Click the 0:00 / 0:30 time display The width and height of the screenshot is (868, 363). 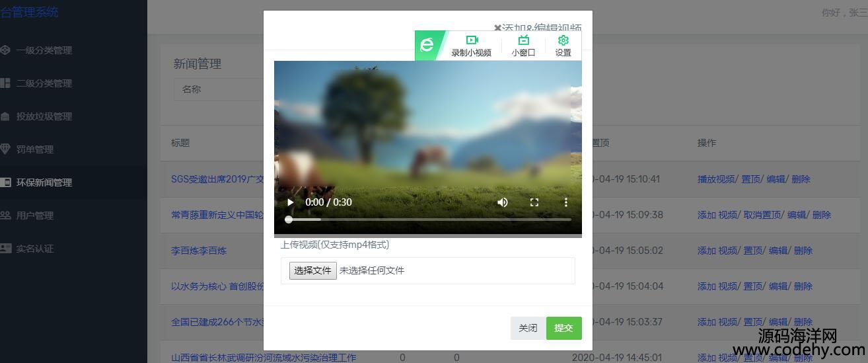pos(328,202)
